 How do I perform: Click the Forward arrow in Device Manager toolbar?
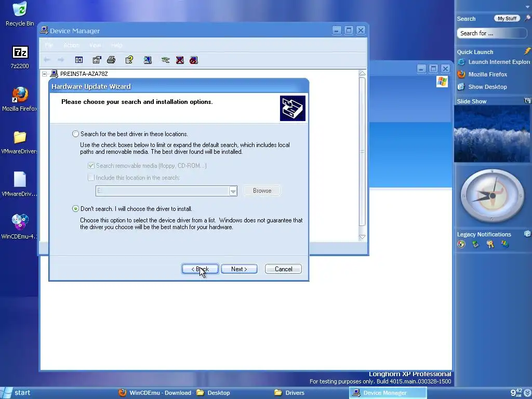(61, 60)
